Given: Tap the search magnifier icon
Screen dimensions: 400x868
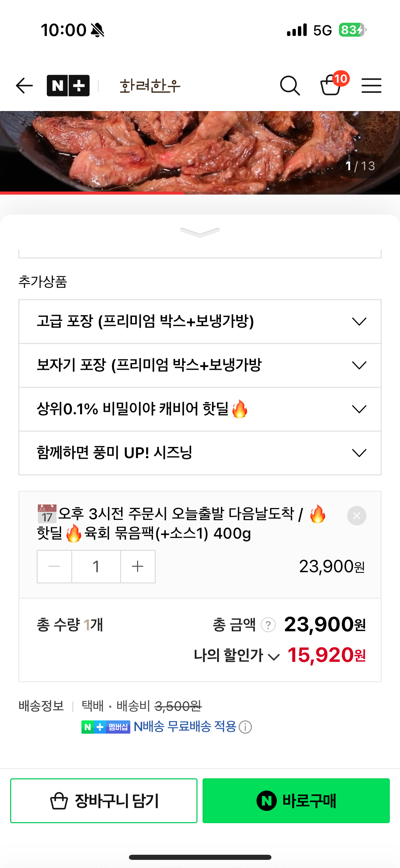Looking at the screenshot, I should pyautogui.click(x=290, y=85).
